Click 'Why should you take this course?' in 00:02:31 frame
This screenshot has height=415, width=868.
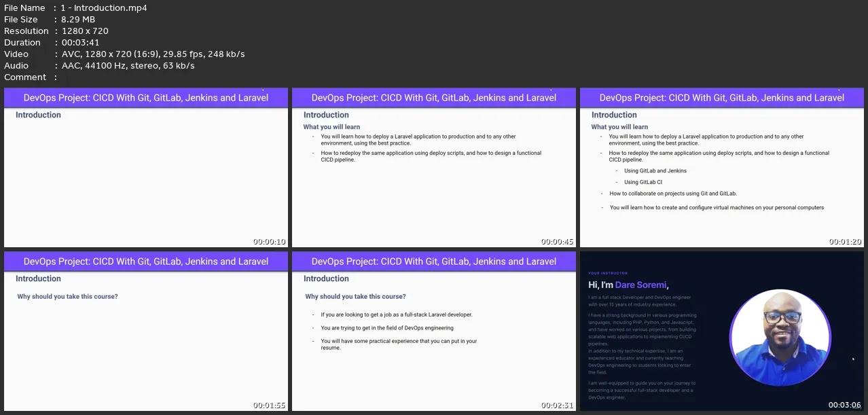click(x=355, y=297)
